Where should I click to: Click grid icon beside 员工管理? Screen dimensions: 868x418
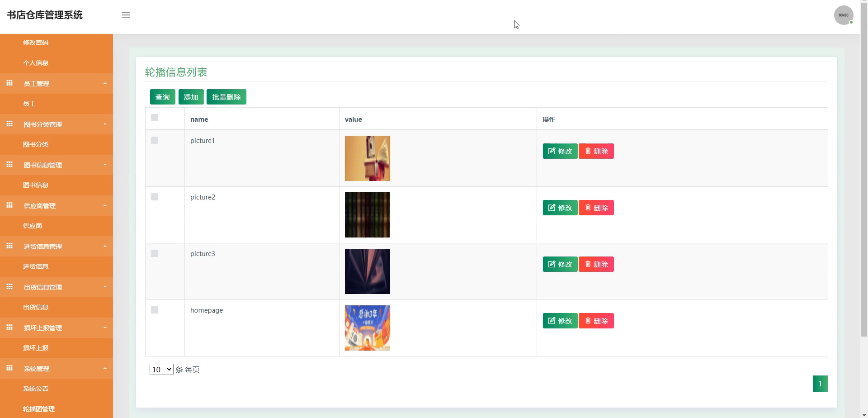9,83
